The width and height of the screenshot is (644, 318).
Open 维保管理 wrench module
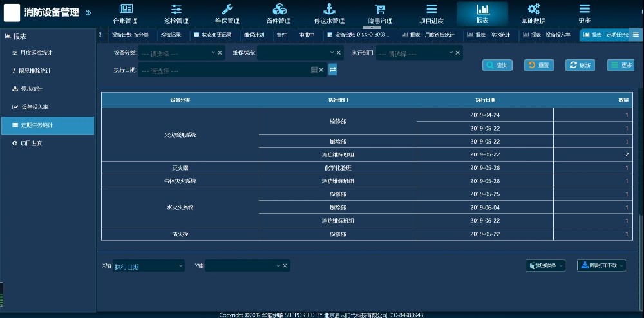[x=227, y=14]
